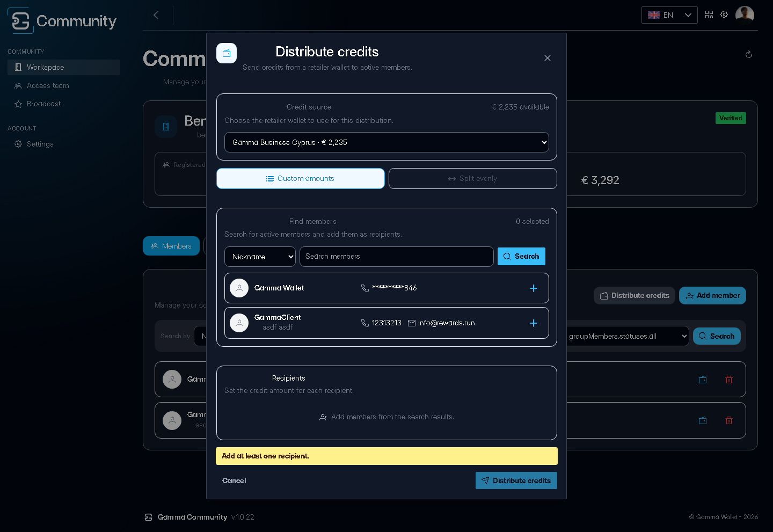Viewport: 773px width, 532px height.
Task: Click the Gamma Wallet member avatar
Action: [x=239, y=288]
